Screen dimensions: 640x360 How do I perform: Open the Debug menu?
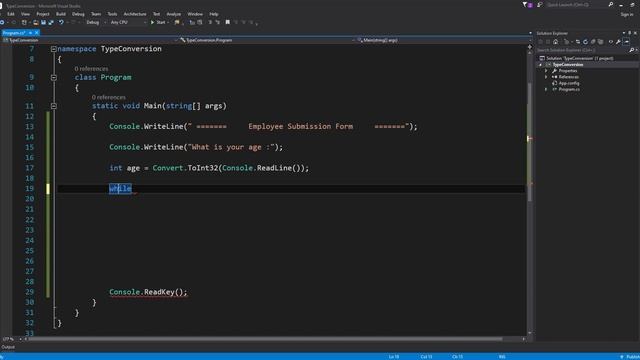[x=78, y=14]
